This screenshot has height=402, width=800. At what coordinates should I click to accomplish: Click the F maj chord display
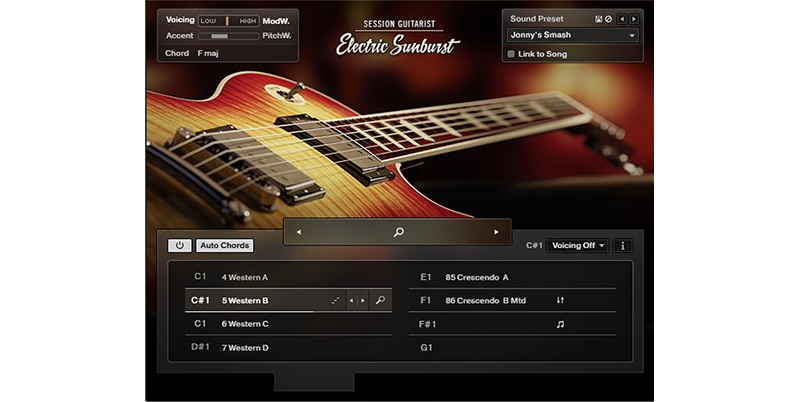(208, 53)
